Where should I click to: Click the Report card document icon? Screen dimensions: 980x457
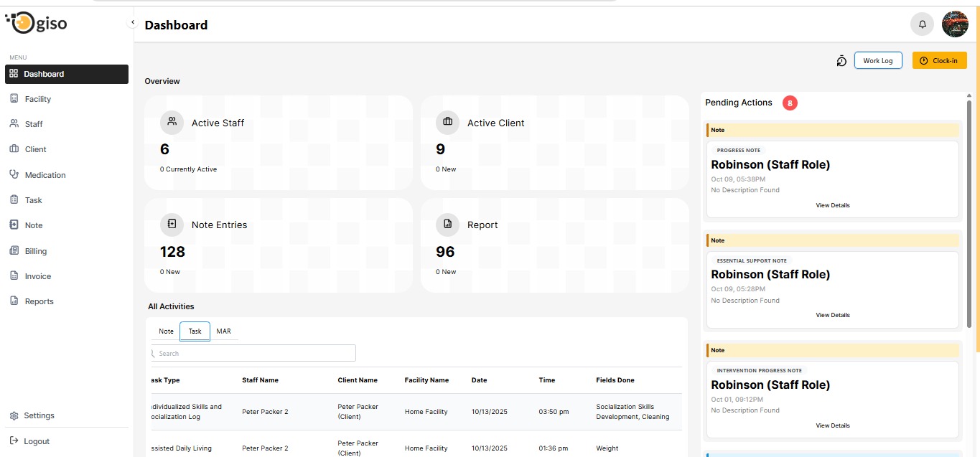pyautogui.click(x=447, y=224)
